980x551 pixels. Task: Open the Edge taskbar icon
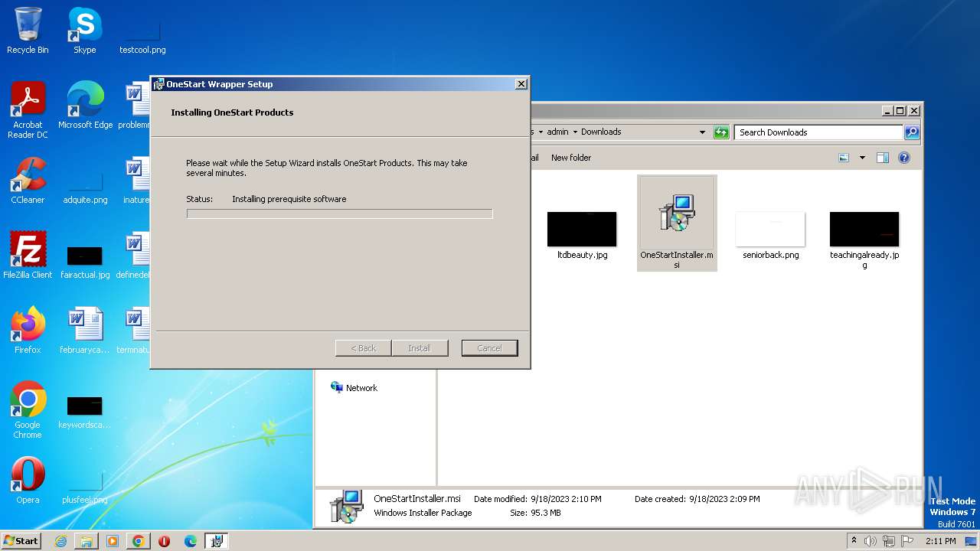(191, 541)
